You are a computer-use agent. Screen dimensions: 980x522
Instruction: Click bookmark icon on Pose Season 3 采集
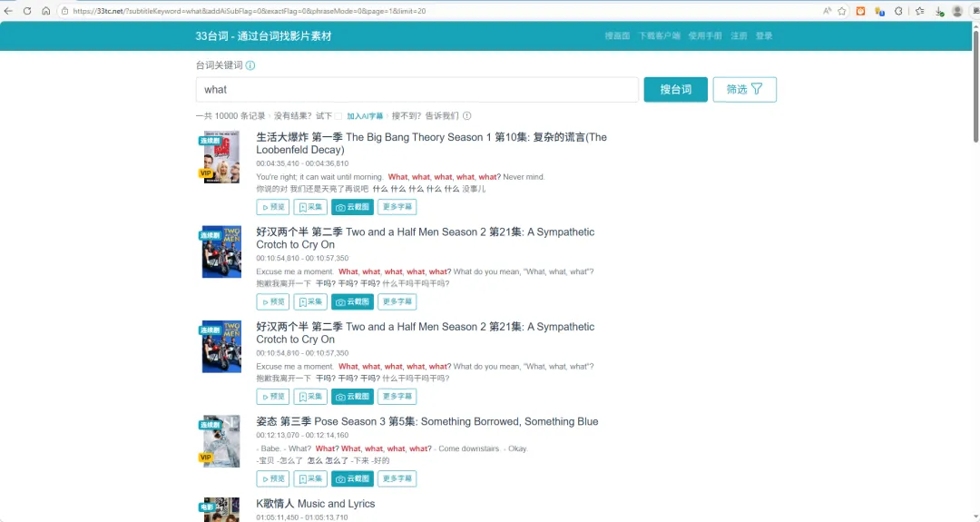pyautogui.click(x=302, y=478)
